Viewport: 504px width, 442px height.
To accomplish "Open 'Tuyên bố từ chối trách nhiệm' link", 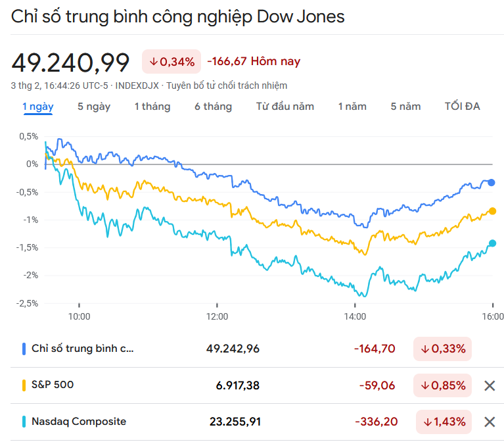I will point(227,86).
